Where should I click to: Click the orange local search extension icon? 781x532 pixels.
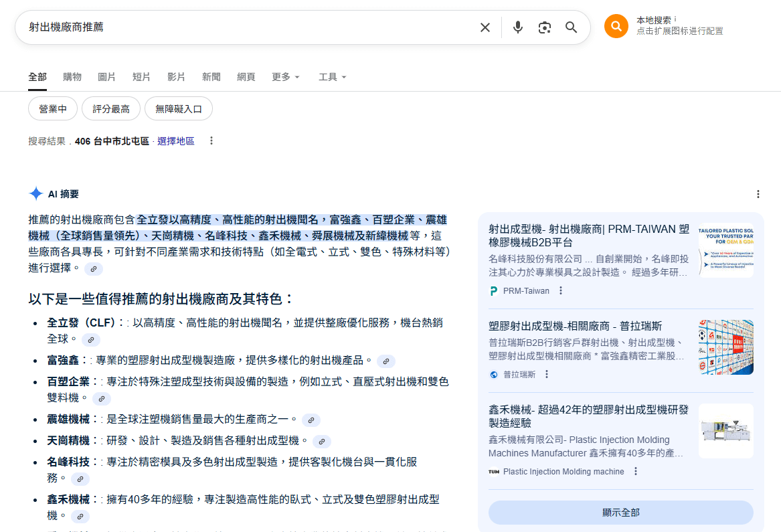click(616, 26)
